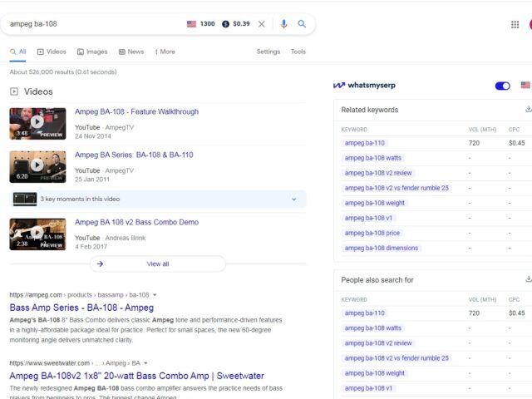Click ampeg ba-108 v2 review in Related keywords

(378, 173)
